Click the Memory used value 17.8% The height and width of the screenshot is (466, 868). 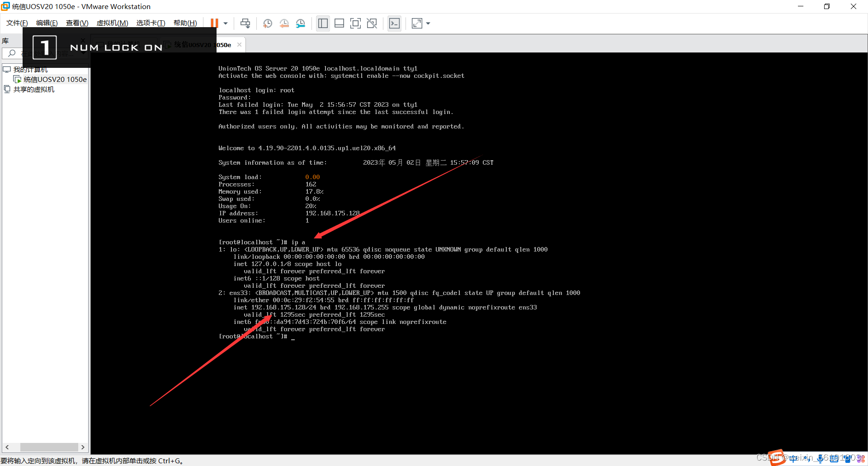pyautogui.click(x=314, y=191)
